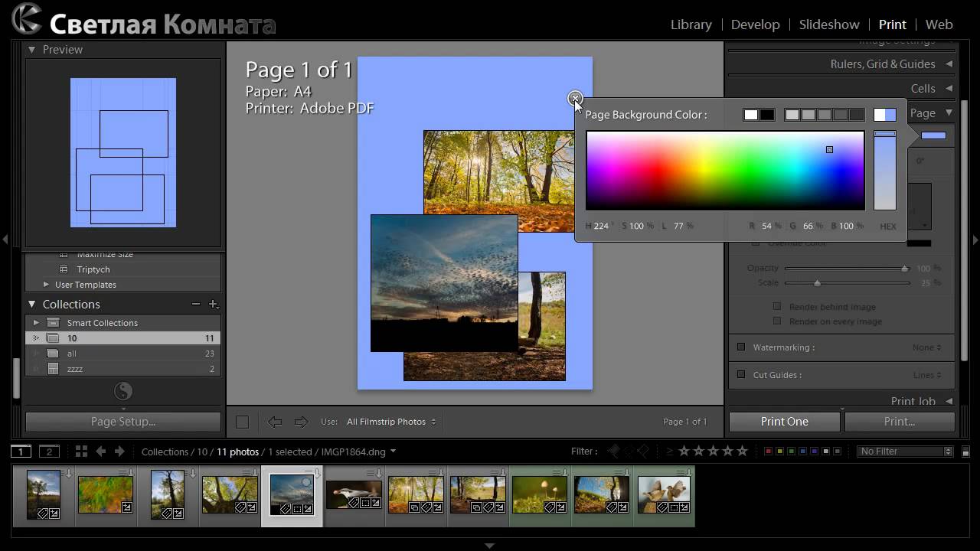Image resolution: width=980 pixels, height=551 pixels.
Task: Filter by red color label
Action: coord(768,452)
